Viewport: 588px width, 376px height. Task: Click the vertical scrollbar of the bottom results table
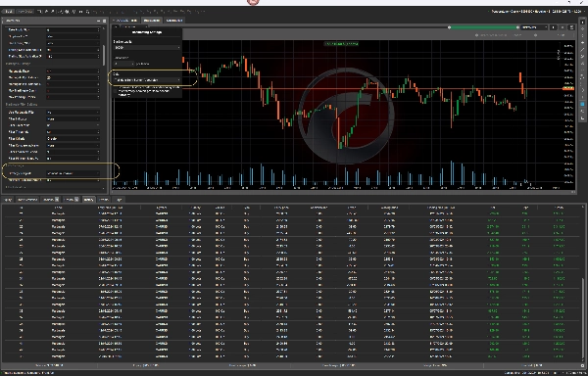point(582,318)
